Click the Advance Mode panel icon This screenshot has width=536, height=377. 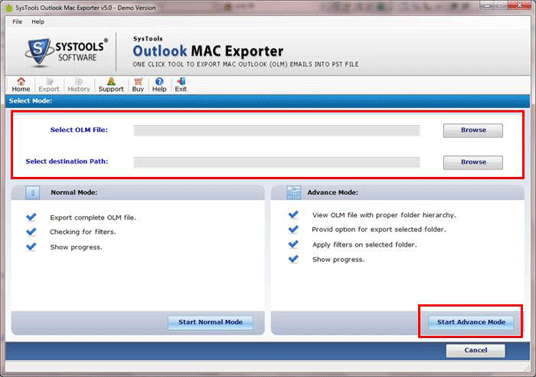point(294,193)
